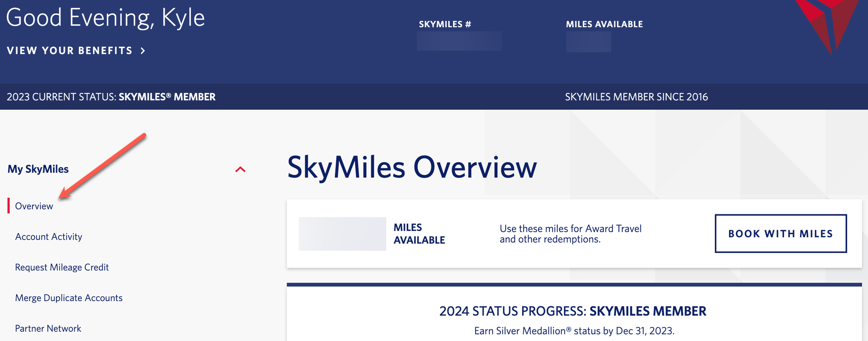Select Overview in the sidebar
The width and height of the screenshot is (868, 341).
34,206
